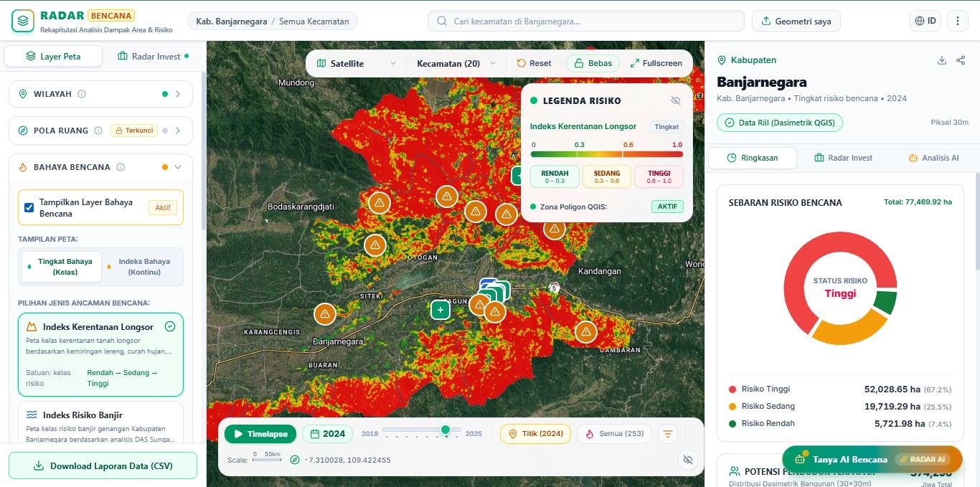Click the location pin icon beside Kabupaten
Viewport: 980px width, 487px height.
pyautogui.click(x=722, y=60)
